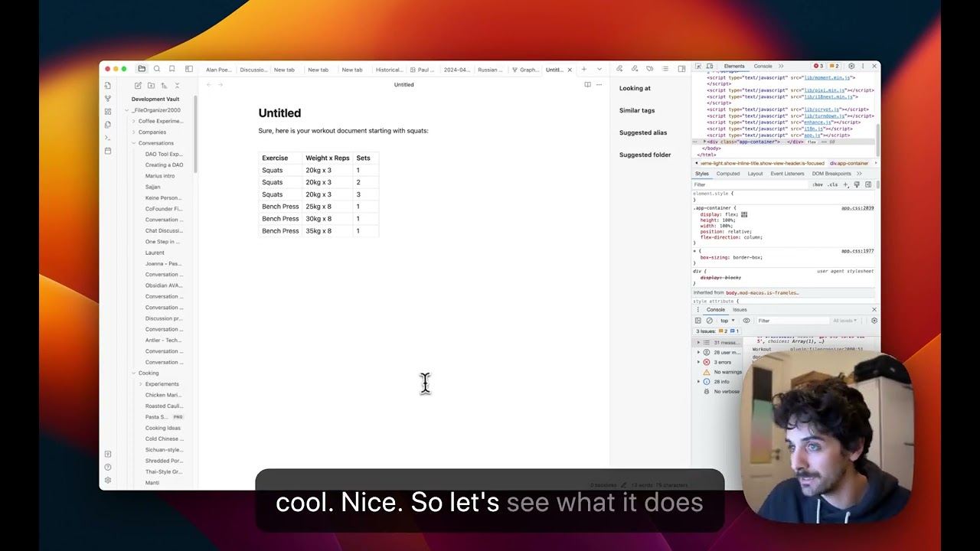Open the Marius intro note
Image resolution: width=980 pixels, height=551 pixels.
(160, 176)
